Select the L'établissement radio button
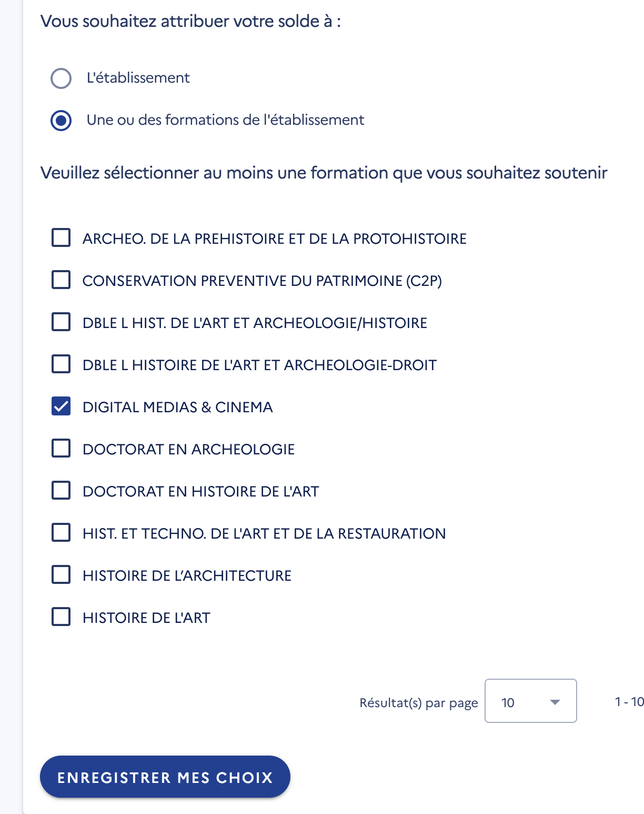The width and height of the screenshot is (644, 814). 61,78
